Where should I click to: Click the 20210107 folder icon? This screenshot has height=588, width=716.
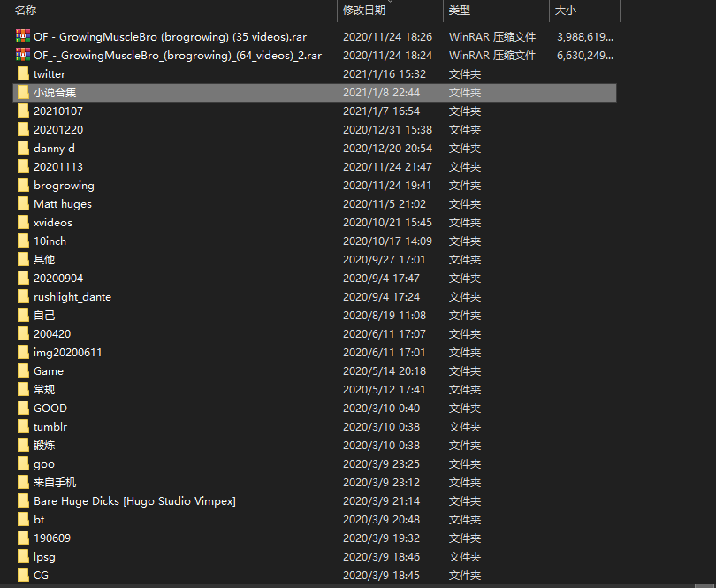(23, 111)
